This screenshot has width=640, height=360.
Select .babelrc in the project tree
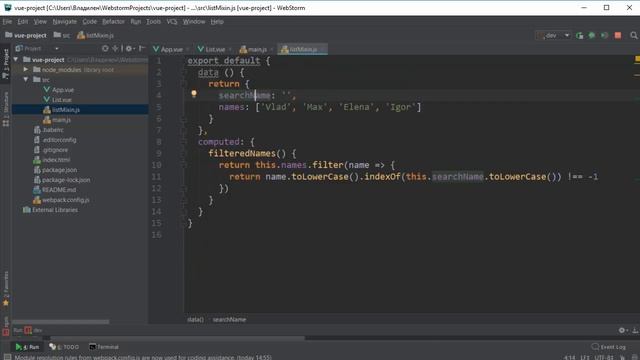click(53, 130)
